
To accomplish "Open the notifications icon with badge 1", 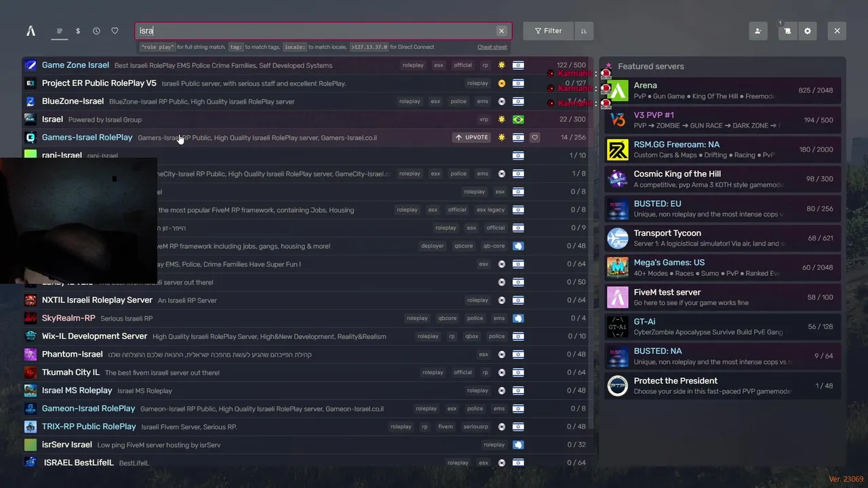I will (x=787, y=30).
